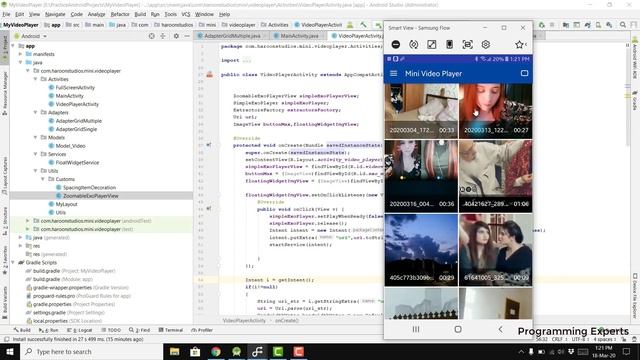The height and width of the screenshot is (360, 640).
Task: Collapse the Customs package node
Action: point(42,179)
